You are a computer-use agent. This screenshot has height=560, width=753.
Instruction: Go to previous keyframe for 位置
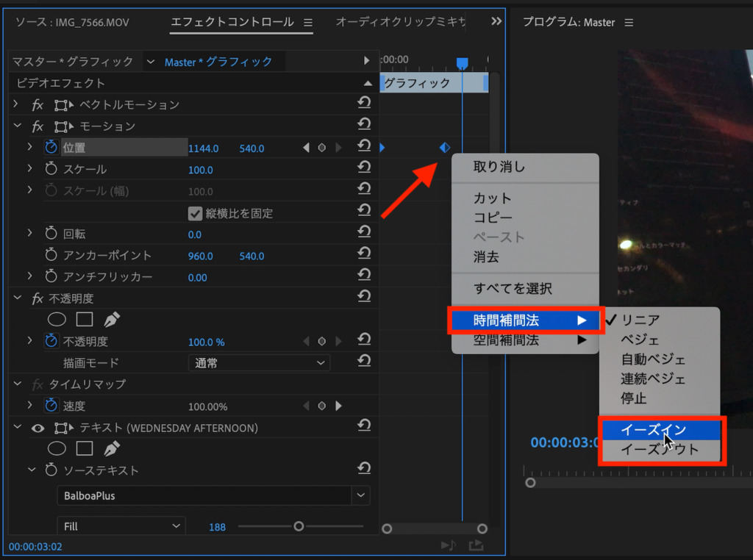tap(306, 148)
